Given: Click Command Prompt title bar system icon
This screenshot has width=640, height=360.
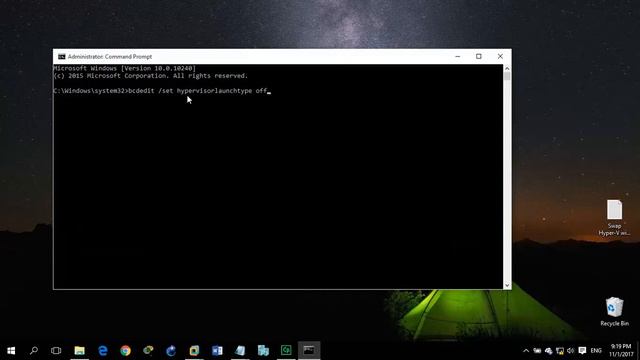Looking at the screenshot, I should pyautogui.click(x=62, y=56).
